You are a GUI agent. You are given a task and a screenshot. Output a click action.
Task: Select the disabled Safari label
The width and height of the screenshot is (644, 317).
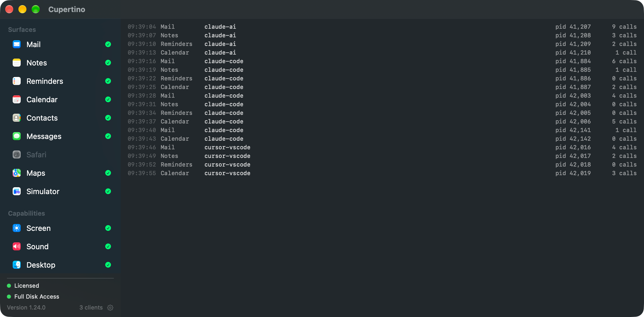click(36, 155)
